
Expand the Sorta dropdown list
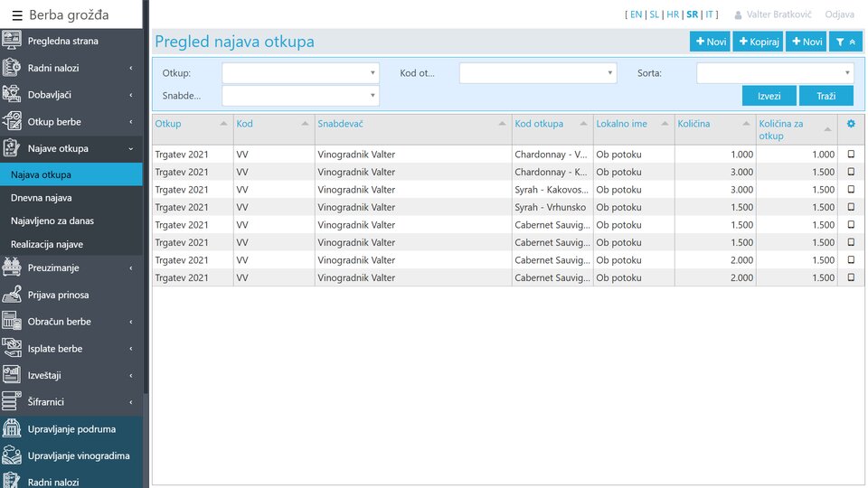point(774,73)
